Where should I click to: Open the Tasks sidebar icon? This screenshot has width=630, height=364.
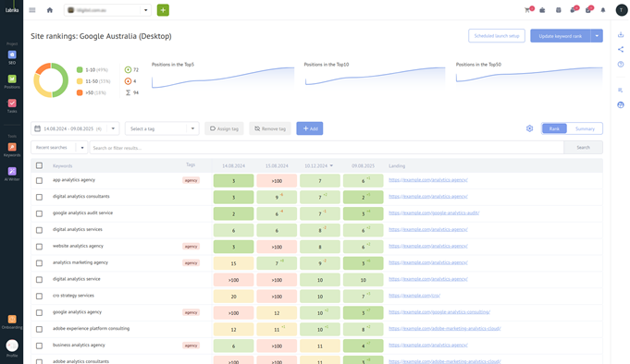pyautogui.click(x=12, y=105)
